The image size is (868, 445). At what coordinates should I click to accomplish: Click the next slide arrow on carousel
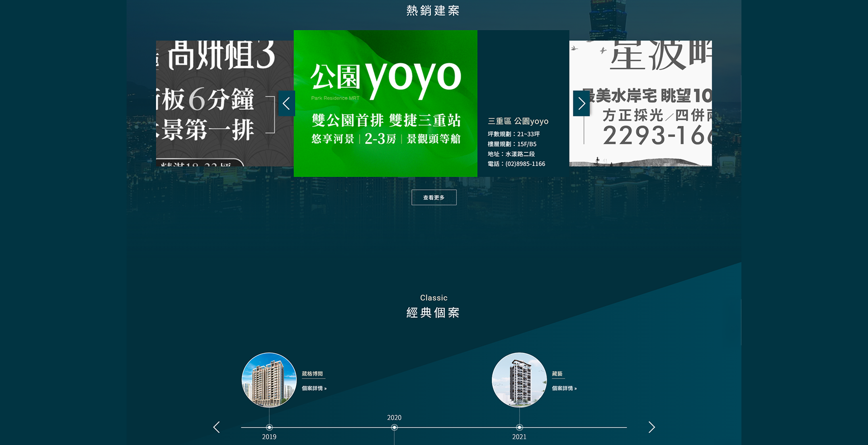pos(581,103)
